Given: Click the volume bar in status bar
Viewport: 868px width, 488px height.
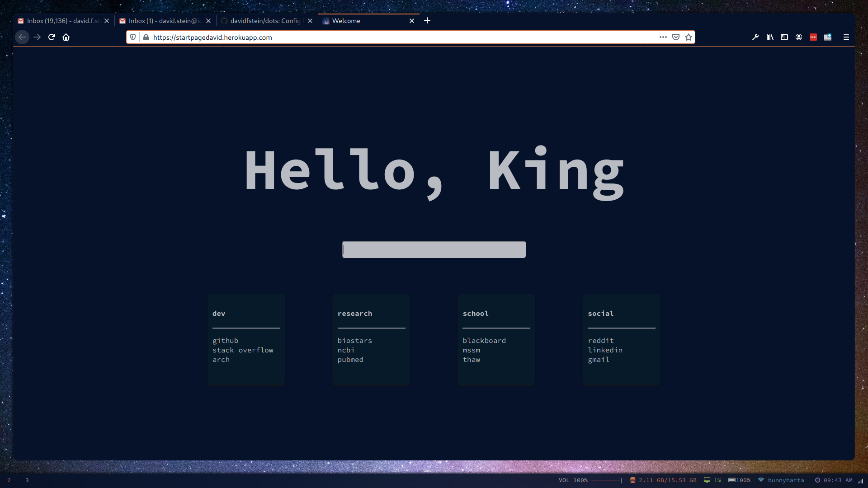Looking at the screenshot, I should pyautogui.click(x=606, y=480).
